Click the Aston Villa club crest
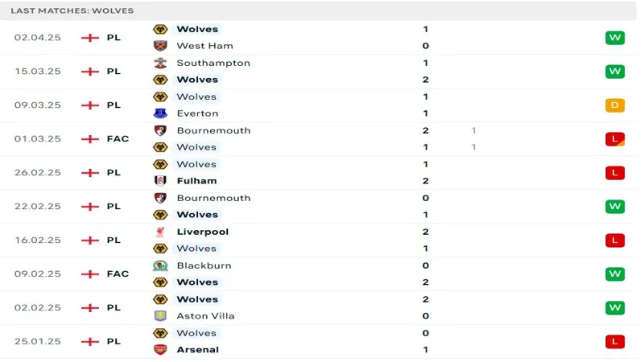 (160, 315)
